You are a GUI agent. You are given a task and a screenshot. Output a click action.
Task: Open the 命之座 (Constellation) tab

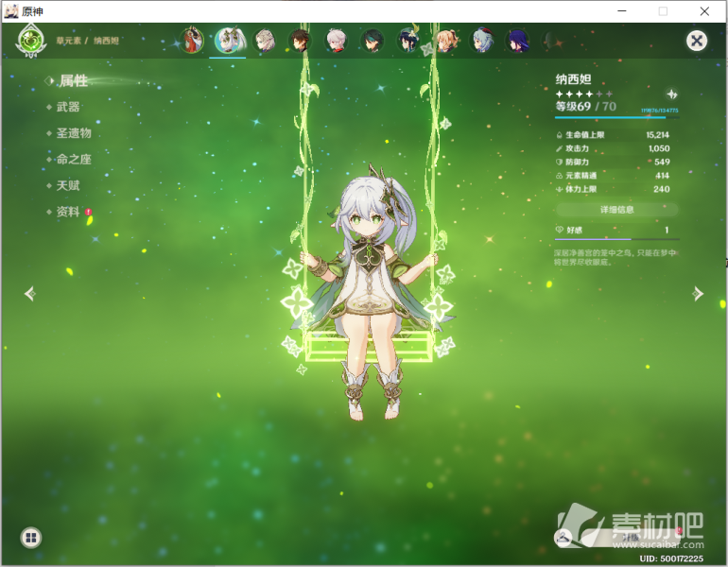click(x=74, y=160)
